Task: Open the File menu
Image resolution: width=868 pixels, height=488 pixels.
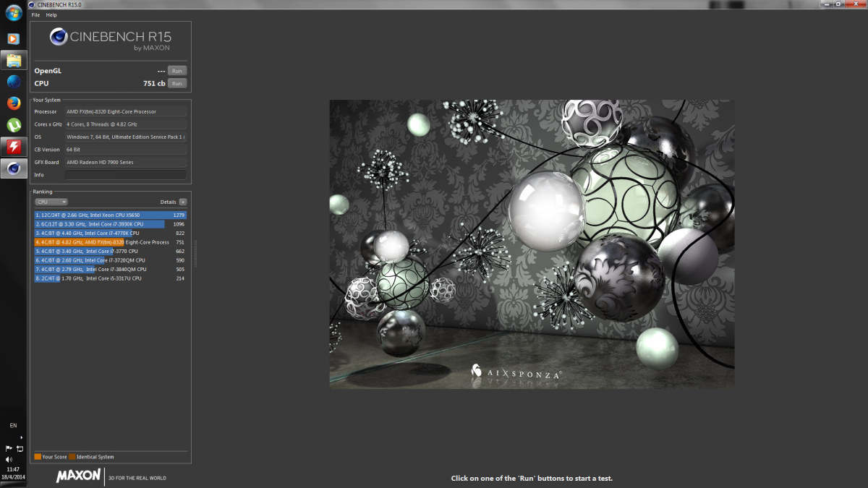Action: 35,14
